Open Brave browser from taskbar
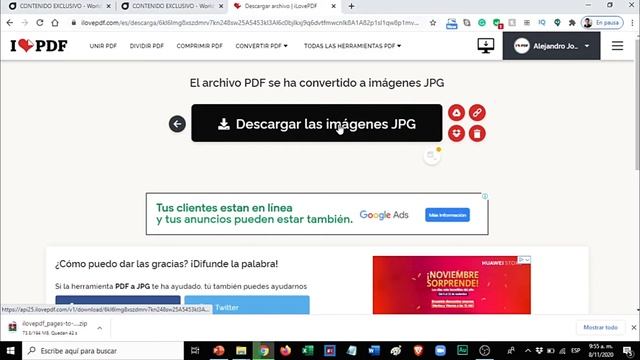Viewport: 640px width, 360px height. (x=418, y=351)
